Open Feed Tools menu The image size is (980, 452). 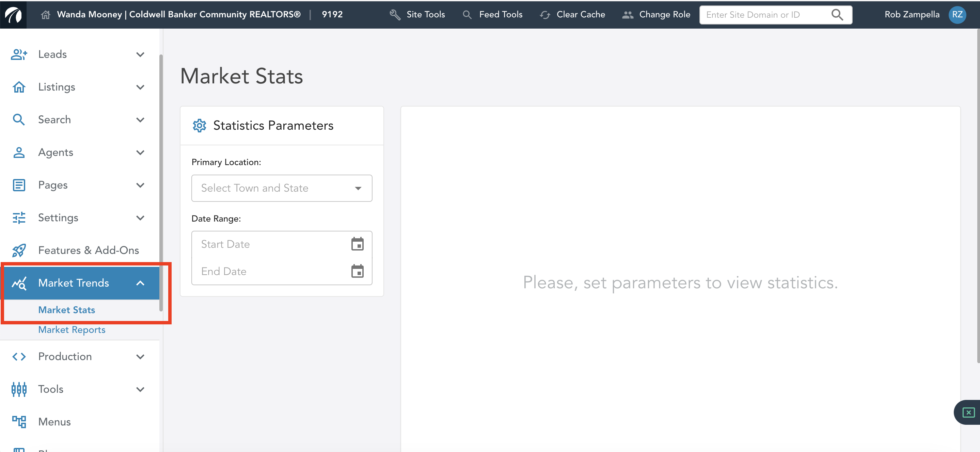[492, 14]
